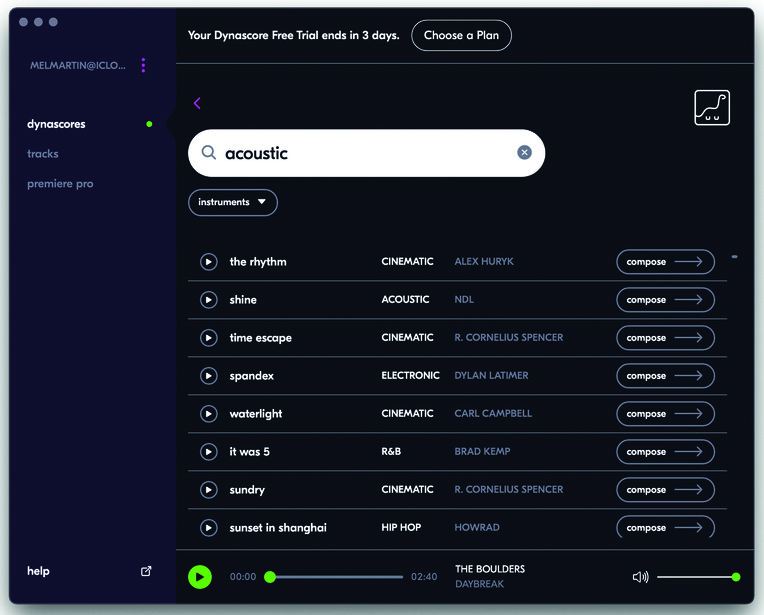
Task: Click DAYBREAK now-playing artist label
Action: pyautogui.click(x=479, y=584)
